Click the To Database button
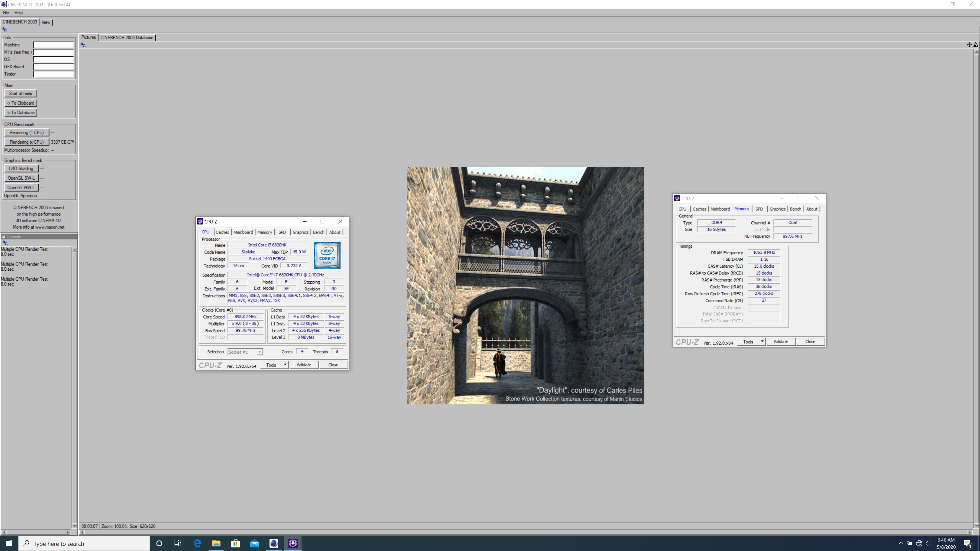 point(20,112)
